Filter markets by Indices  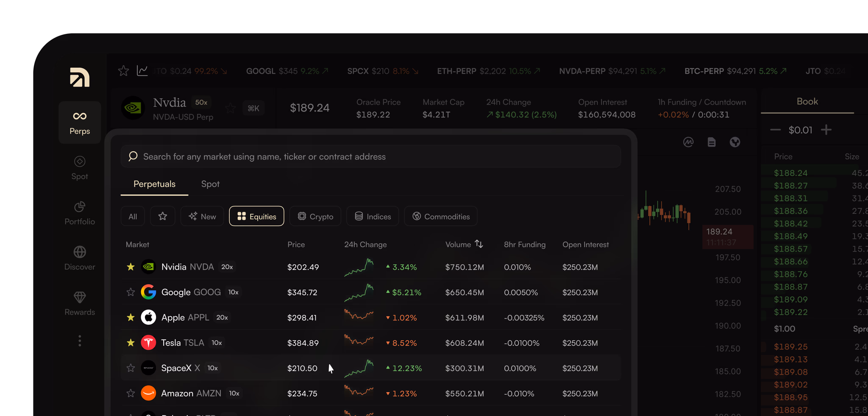tap(373, 216)
